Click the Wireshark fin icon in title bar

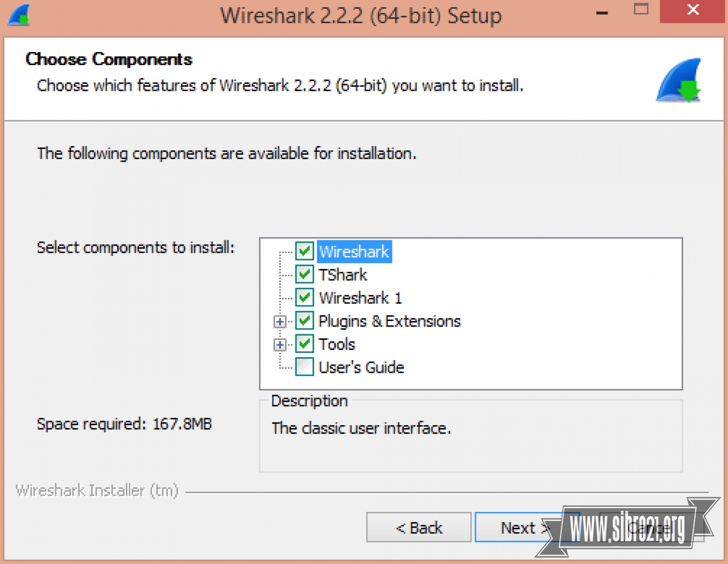(x=18, y=15)
